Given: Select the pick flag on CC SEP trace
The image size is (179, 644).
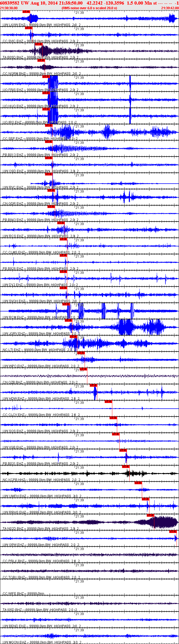Looking at the screenshot, I should tap(49, 125).
